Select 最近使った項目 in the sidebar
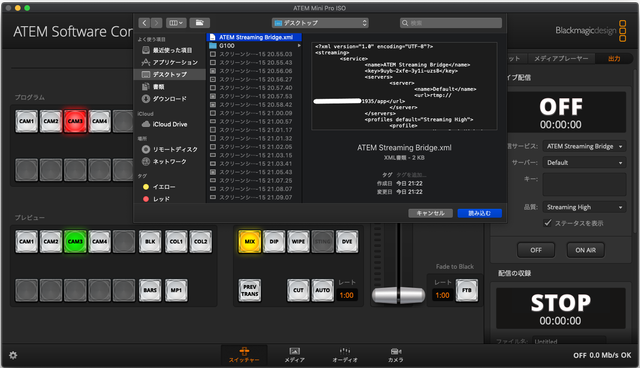 click(169, 50)
